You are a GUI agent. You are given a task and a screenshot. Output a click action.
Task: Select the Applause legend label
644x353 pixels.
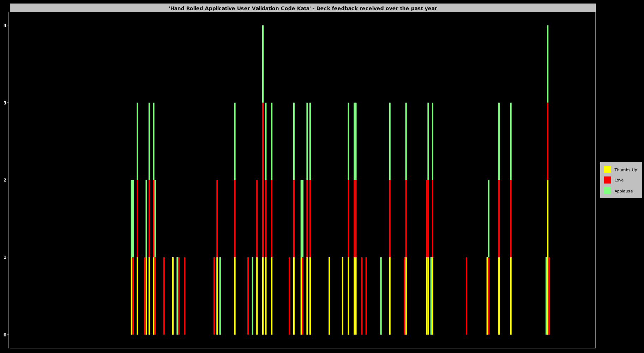[624, 191]
